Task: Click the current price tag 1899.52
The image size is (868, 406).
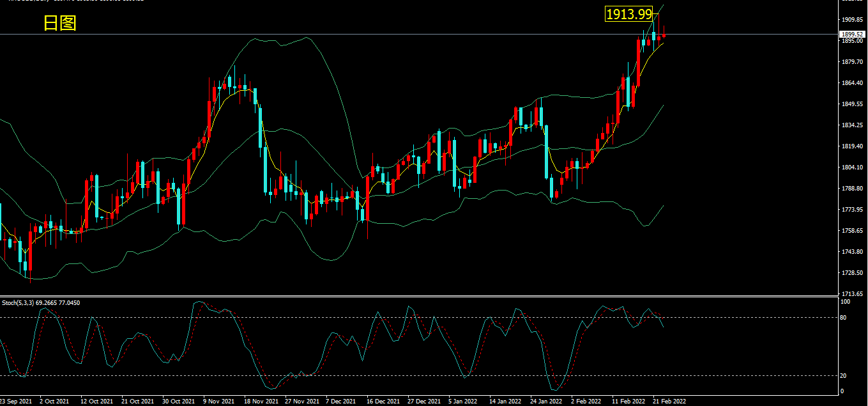Action: coord(853,35)
